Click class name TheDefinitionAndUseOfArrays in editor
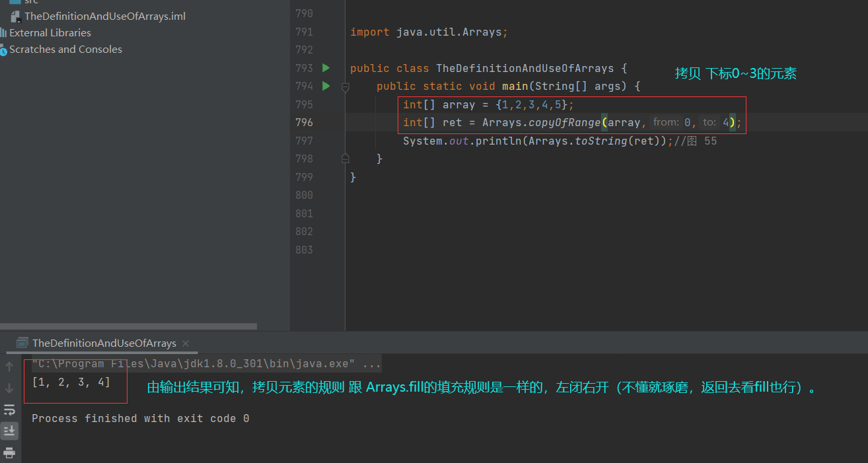The width and height of the screenshot is (868, 463). pyautogui.click(x=525, y=68)
